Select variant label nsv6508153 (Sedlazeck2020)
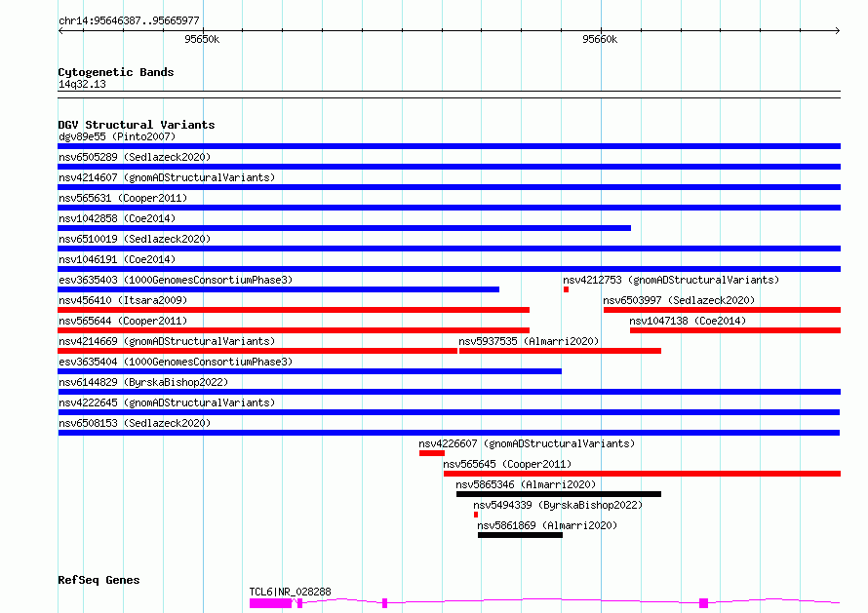This screenshot has height=613, width=868. tap(135, 423)
